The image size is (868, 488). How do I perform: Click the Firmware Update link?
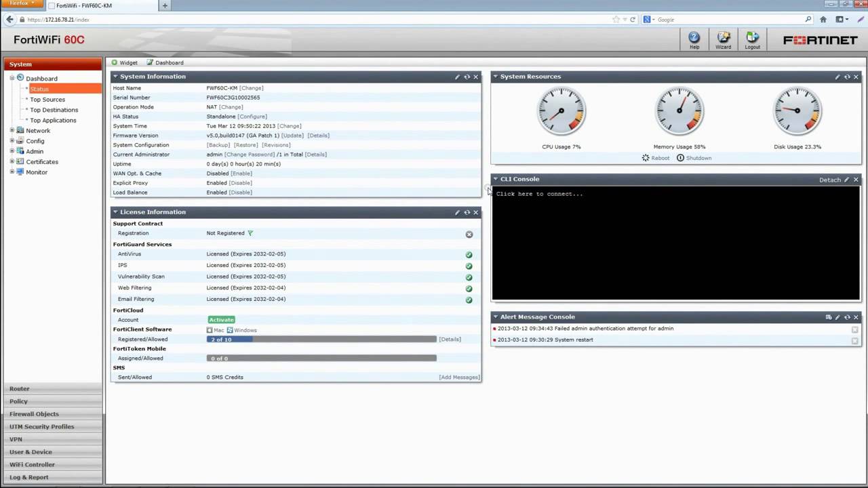pyautogui.click(x=292, y=136)
